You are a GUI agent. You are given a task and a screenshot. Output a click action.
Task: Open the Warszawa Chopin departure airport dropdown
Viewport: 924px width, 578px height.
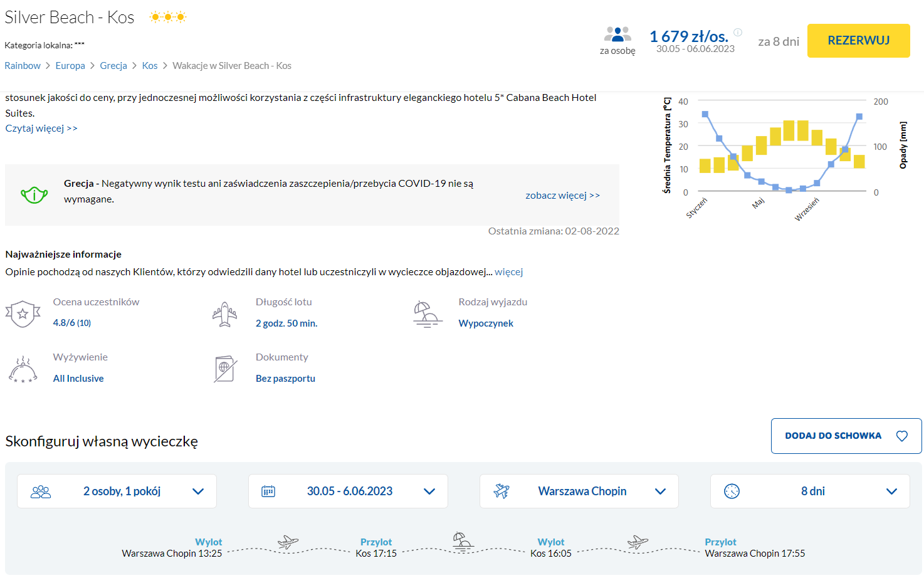[x=579, y=491]
